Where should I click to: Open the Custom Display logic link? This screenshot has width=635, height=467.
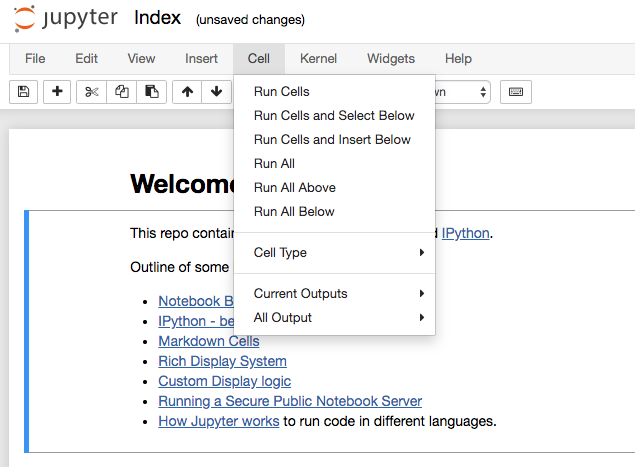point(224,381)
